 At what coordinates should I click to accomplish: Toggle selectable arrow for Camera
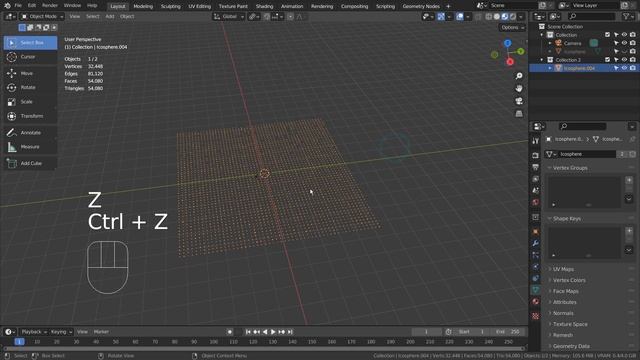click(616, 43)
